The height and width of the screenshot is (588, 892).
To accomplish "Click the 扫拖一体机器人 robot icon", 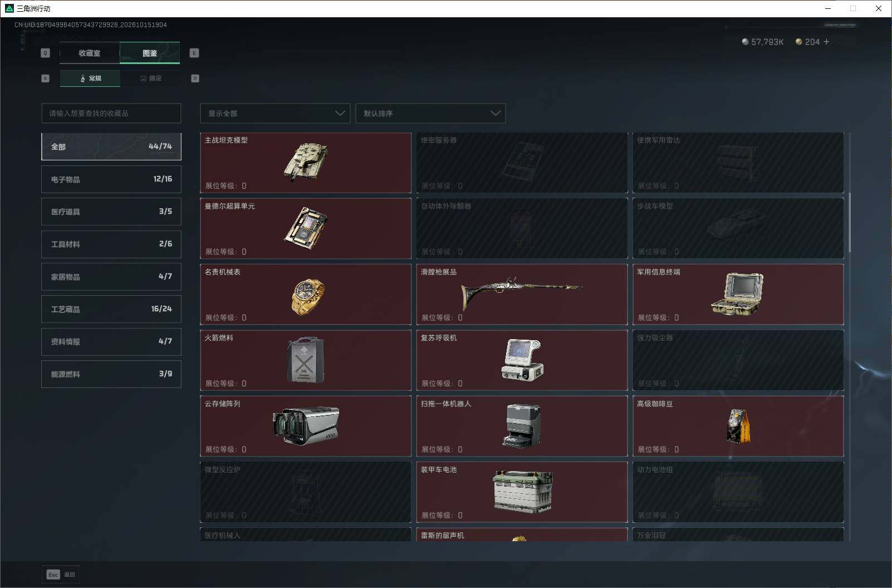I will 522,426.
